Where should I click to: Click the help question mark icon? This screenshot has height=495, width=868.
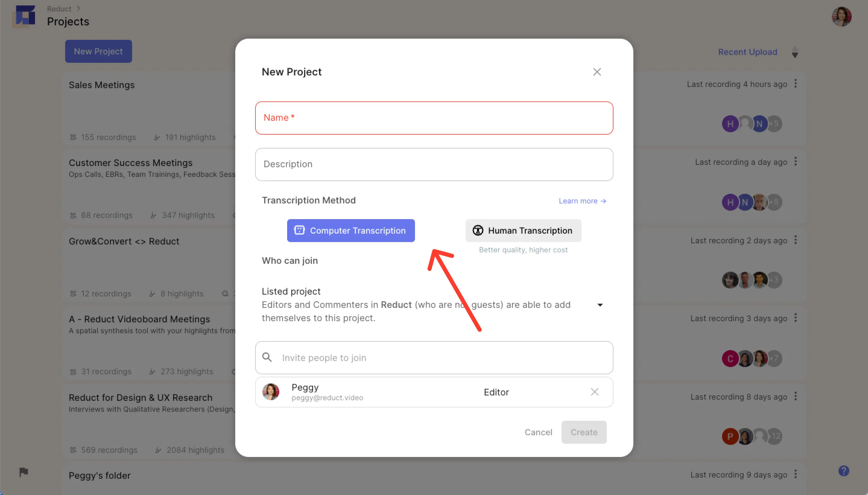coord(843,471)
